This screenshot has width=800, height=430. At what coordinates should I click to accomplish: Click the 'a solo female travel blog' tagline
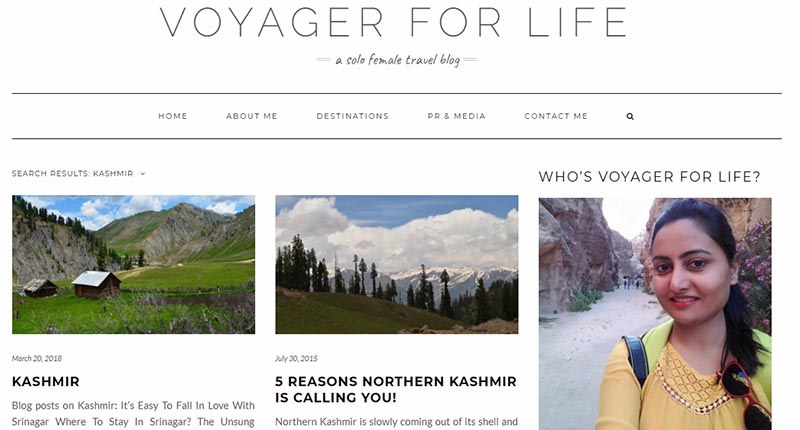(x=397, y=60)
